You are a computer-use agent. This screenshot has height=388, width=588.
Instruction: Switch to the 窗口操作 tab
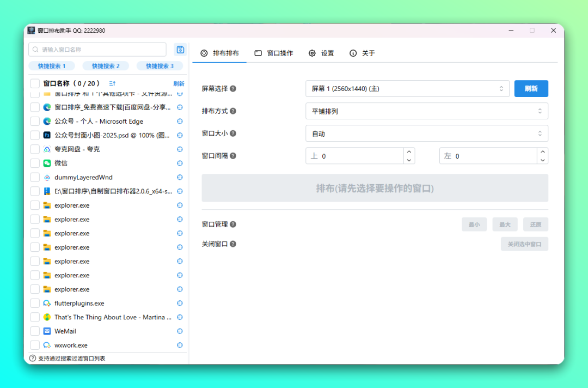274,53
